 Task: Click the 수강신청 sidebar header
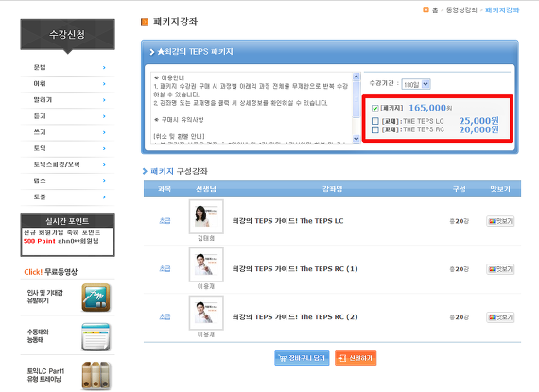[67, 34]
